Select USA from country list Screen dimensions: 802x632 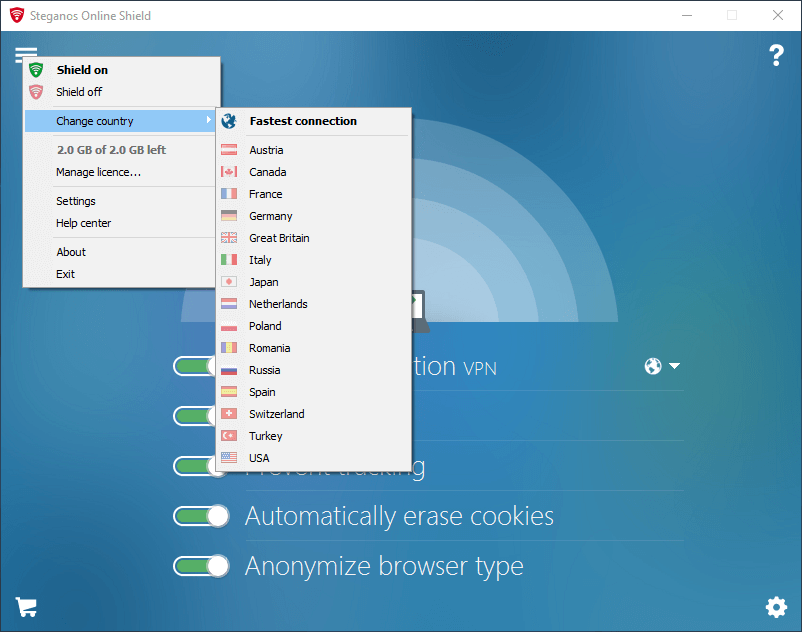[x=314, y=458]
